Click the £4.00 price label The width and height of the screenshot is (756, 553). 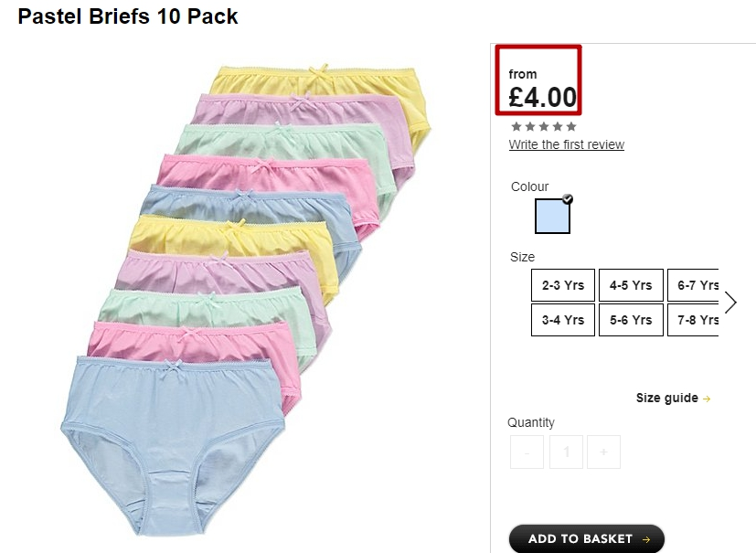(542, 97)
